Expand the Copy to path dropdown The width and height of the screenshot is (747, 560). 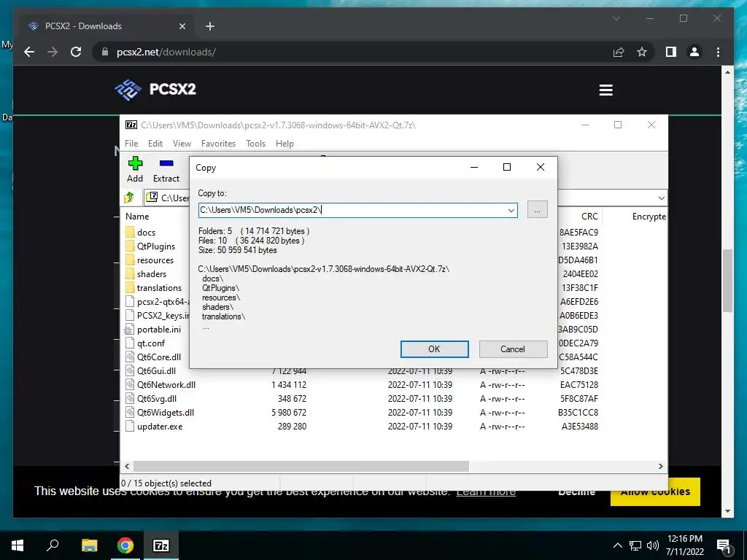[511, 210]
